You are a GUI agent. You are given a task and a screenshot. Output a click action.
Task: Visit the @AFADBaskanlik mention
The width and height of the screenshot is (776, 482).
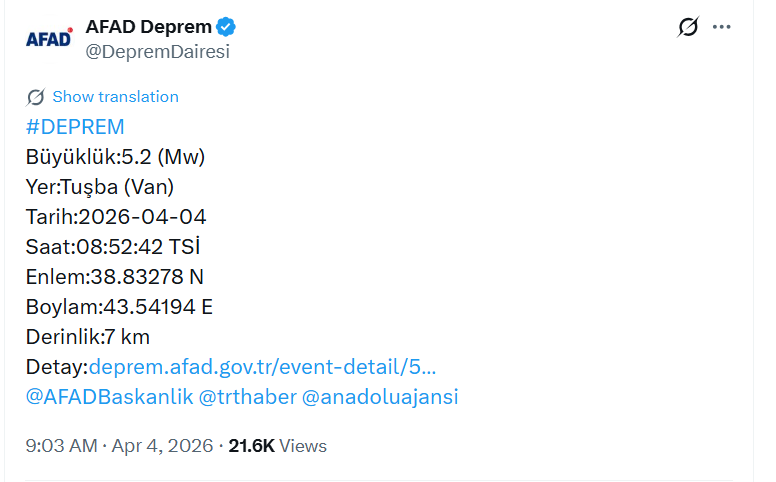click(x=109, y=397)
